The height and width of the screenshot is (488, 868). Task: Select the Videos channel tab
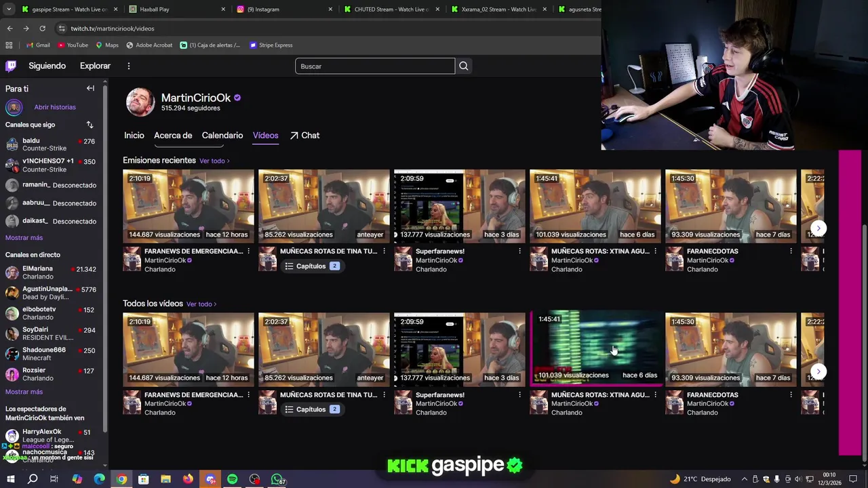(265, 136)
